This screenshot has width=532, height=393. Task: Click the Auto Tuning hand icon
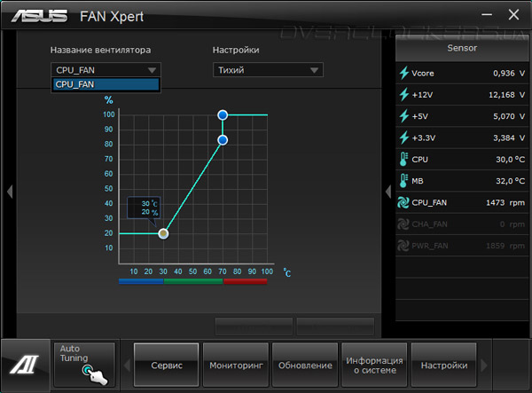95,375
